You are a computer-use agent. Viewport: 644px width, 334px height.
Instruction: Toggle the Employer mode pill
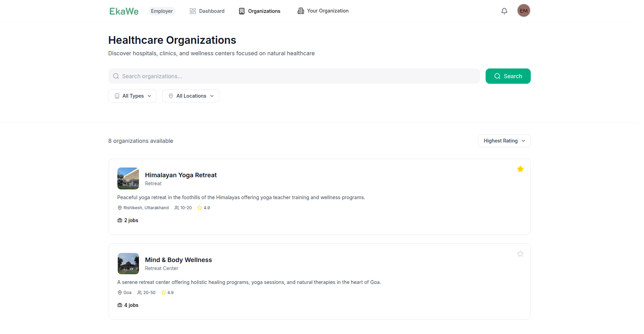[162, 11]
